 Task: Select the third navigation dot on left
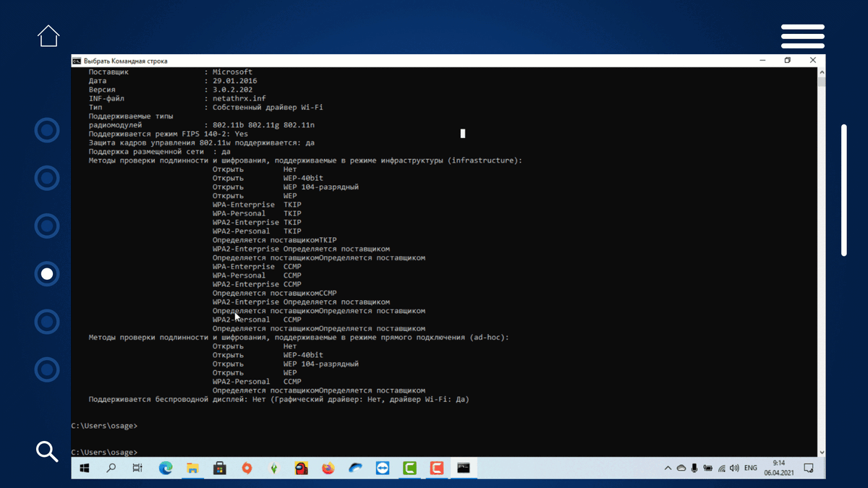(x=47, y=226)
